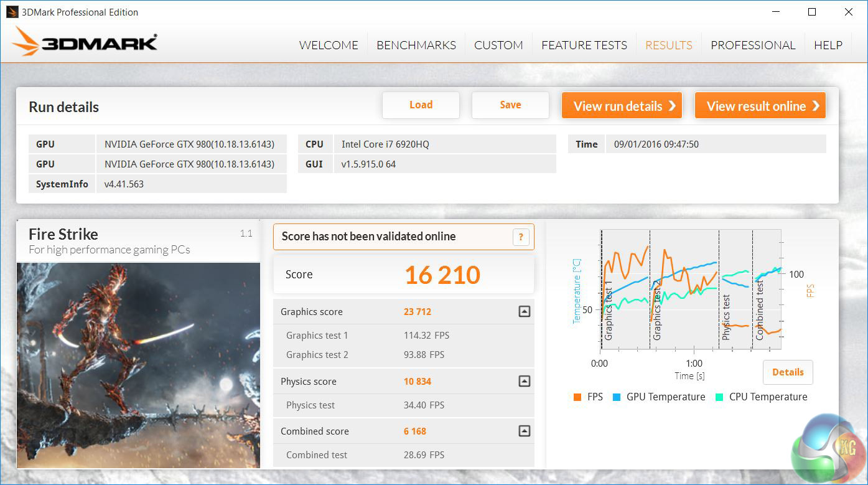The width and height of the screenshot is (868, 485).
Task: Click the Combined test 28.69 FPS value
Action: [424, 455]
